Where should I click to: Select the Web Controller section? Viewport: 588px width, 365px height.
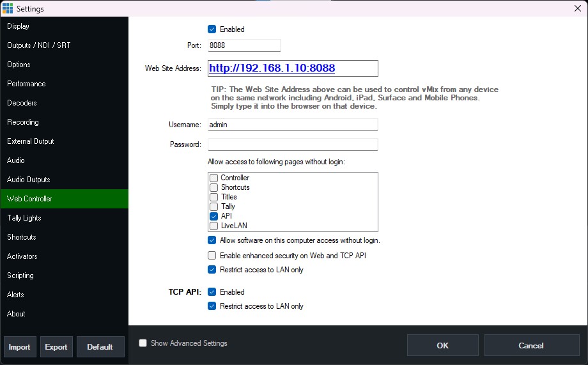pos(64,198)
